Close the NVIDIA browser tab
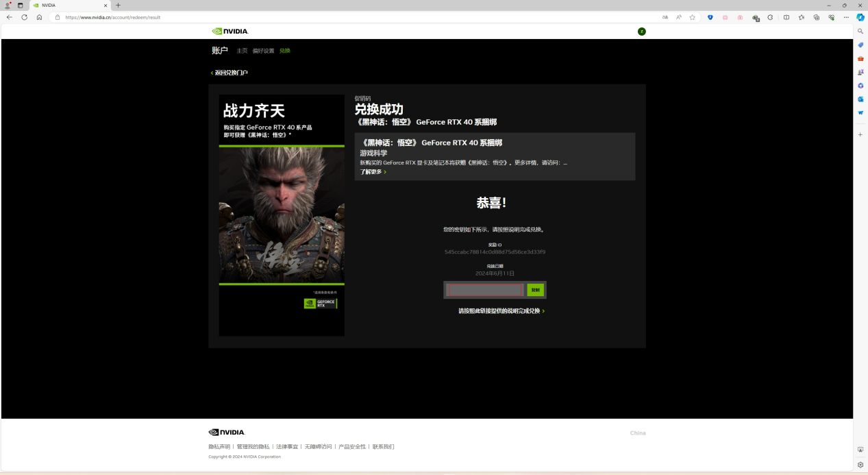Image resolution: width=868 pixels, height=475 pixels. pyautogui.click(x=106, y=5)
